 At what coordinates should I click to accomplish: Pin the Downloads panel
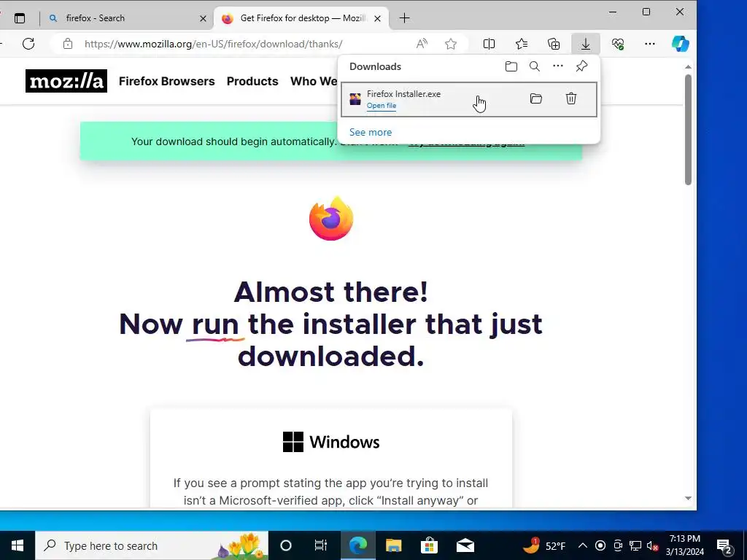[x=581, y=66]
